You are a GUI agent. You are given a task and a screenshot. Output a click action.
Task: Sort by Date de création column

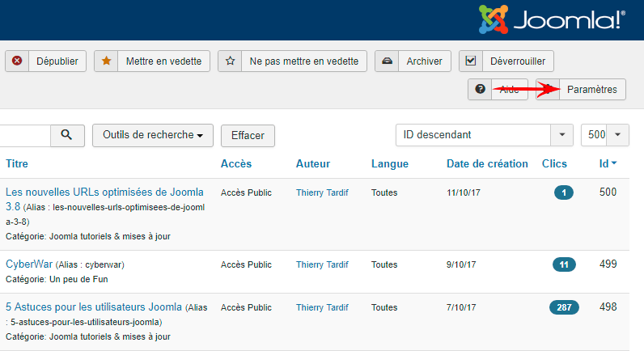coord(487,163)
